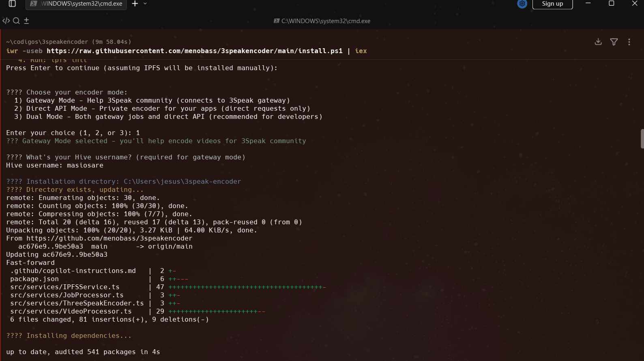
Task: Click the src/services/IPFSService.ts file name
Action: (x=65, y=287)
